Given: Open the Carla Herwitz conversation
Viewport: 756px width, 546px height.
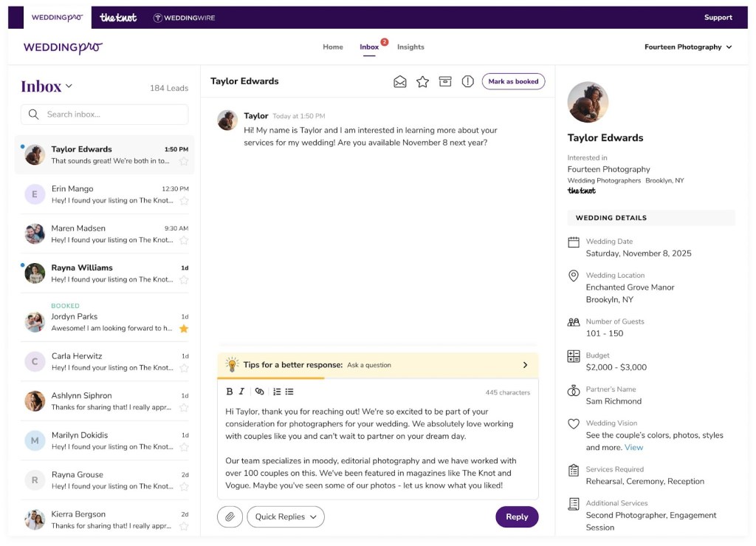Looking at the screenshot, I should click(x=105, y=362).
